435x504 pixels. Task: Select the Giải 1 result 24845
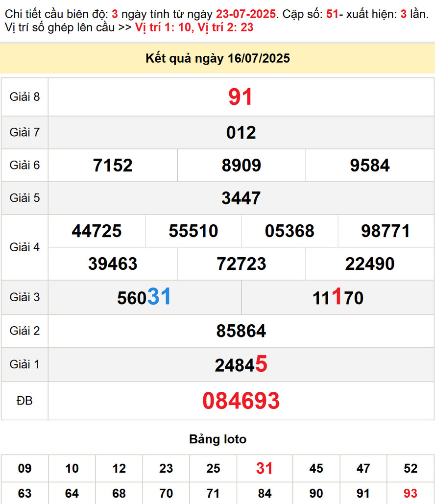(x=241, y=364)
